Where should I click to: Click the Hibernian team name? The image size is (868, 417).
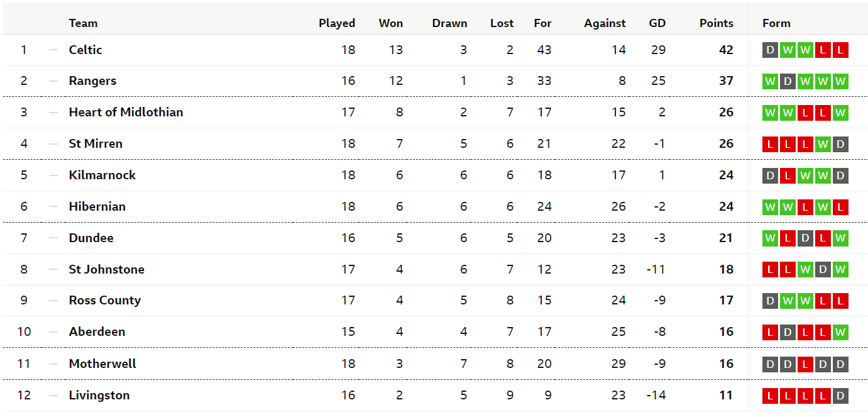[97, 206]
